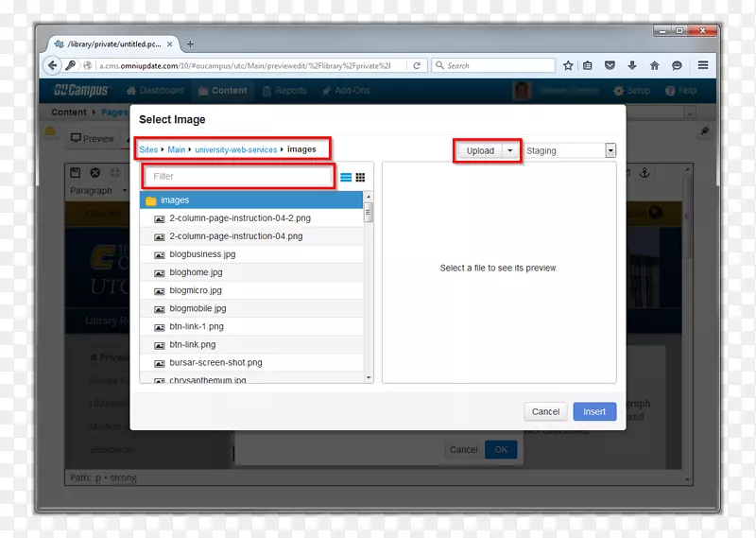Open the Dashboard menu
Screen dimensions: 756x538
click(x=155, y=90)
